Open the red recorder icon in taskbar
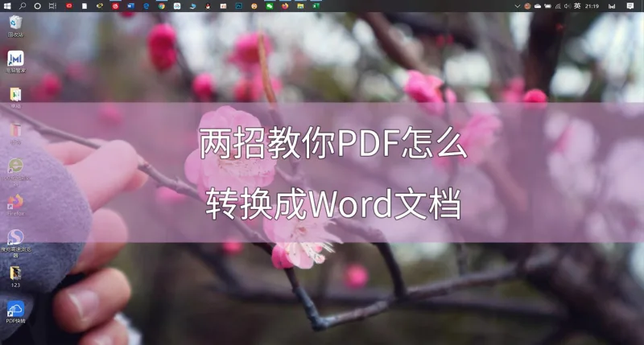 click(x=69, y=6)
